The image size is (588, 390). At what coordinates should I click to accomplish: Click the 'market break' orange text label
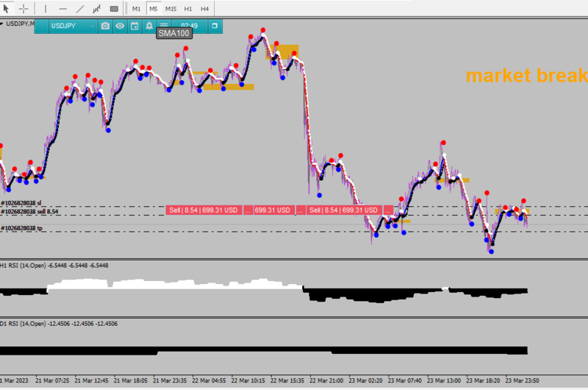pyautogui.click(x=526, y=76)
